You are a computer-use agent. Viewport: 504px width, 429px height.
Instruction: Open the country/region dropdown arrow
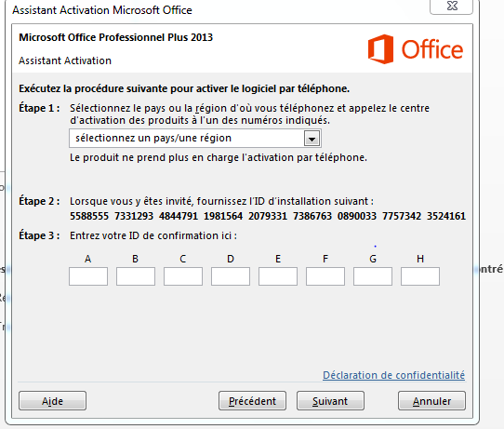[x=312, y=139]
